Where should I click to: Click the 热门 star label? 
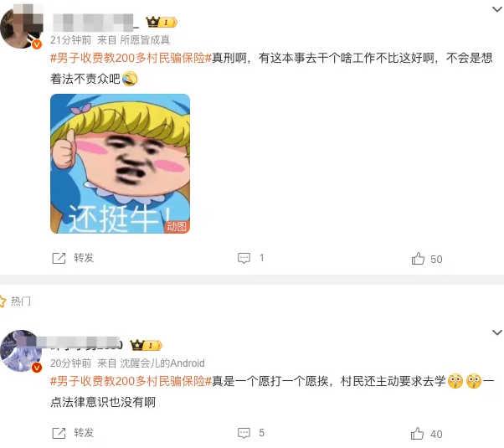[15, 301]
